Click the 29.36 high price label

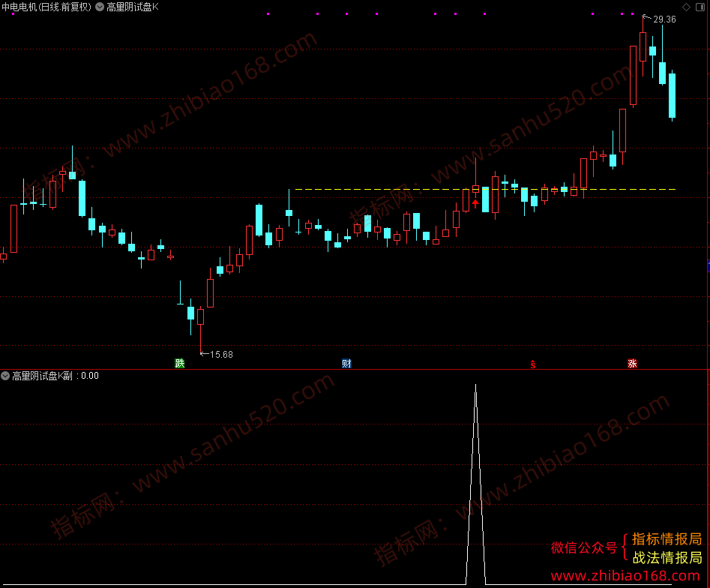pyautogui.click(x=664, y=19)
